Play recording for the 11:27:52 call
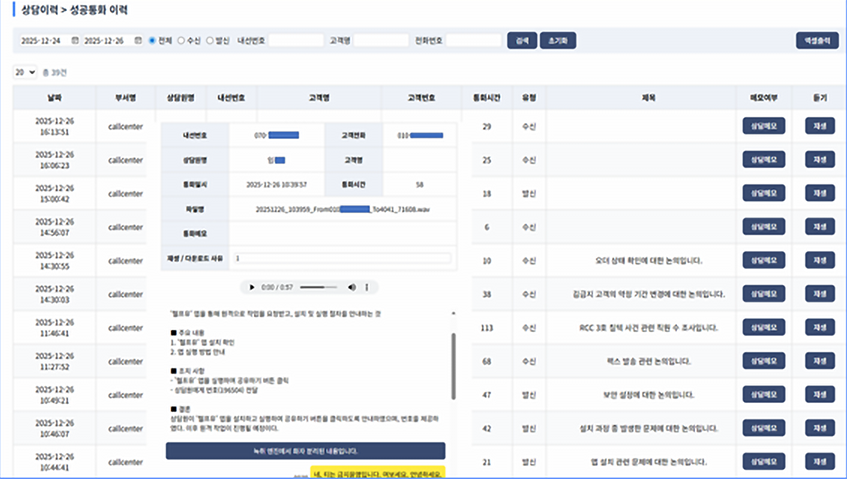 pos(820,361)
